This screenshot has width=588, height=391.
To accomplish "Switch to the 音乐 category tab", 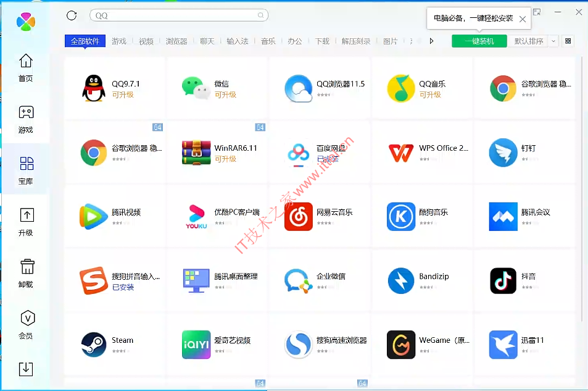I will (x=268, y=41).
